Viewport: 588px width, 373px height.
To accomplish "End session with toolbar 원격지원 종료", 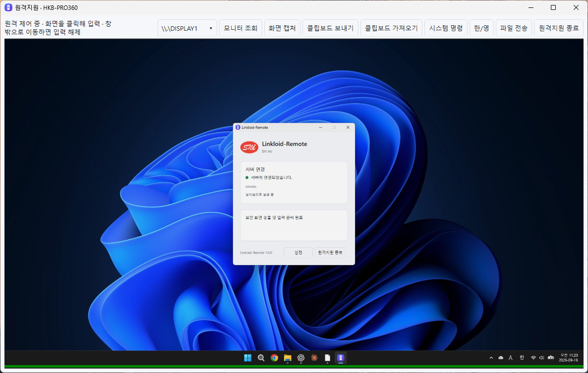I will [559, 28].
